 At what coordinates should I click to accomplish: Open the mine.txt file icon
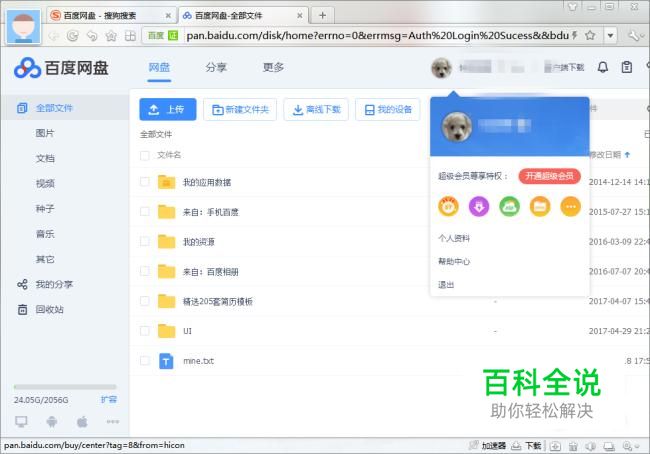point(166,361)
